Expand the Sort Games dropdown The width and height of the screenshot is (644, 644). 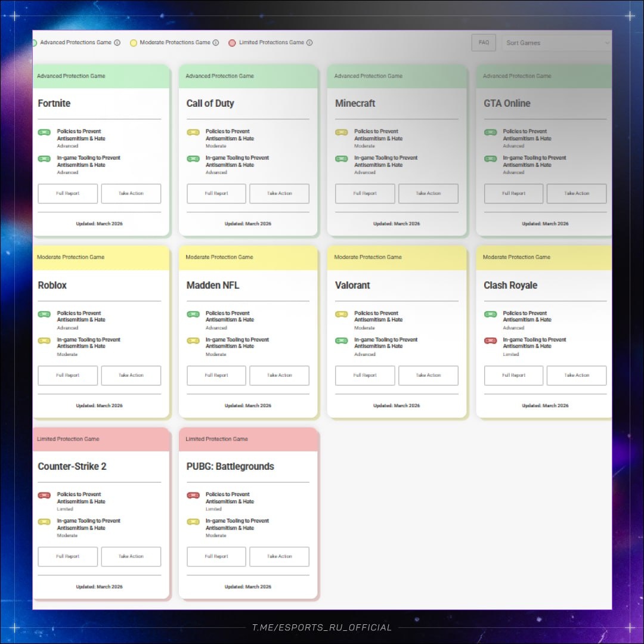click(556, 43)
